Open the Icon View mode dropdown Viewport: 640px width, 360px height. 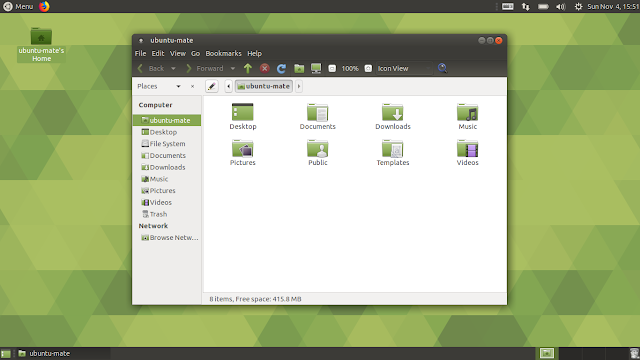click(404, 69)
